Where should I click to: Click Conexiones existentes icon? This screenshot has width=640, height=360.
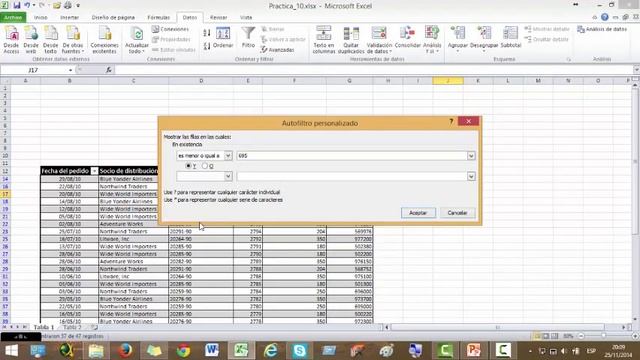[x=104, y=40]
